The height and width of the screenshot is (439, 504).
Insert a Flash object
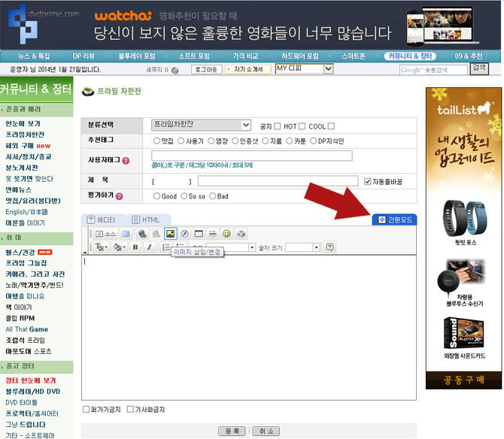[x=184, y=234]
